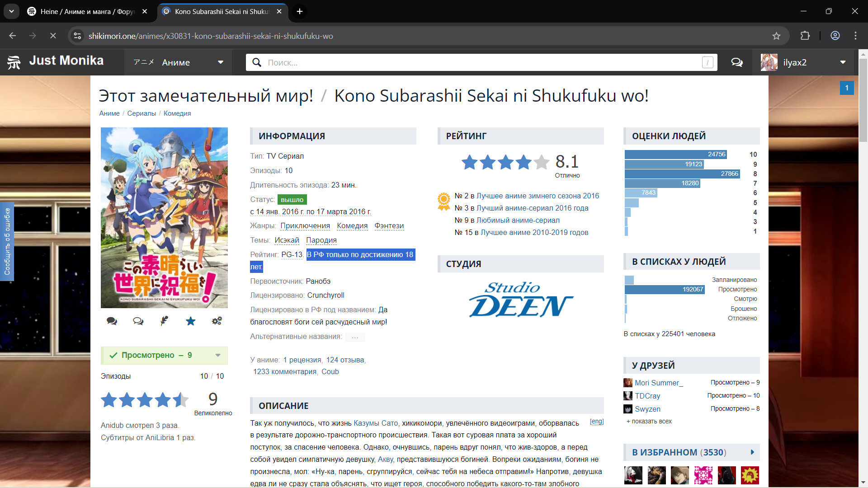Set user rating on the blue stars
868x488 pixels.
(145, 399)
